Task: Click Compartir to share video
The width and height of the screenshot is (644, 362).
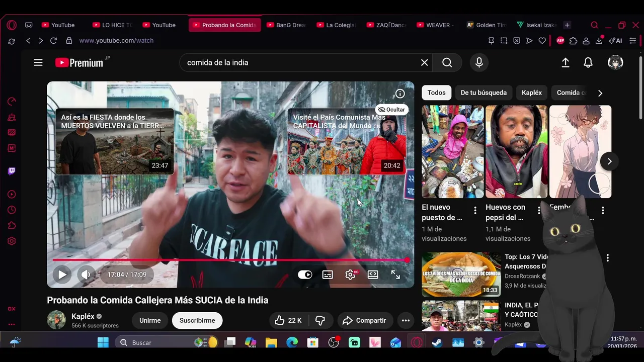Action: [x=364, y=320]
